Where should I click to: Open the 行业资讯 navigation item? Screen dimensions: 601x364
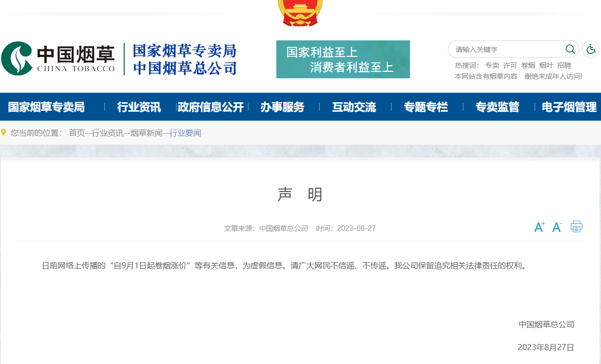tap(139, 107)
